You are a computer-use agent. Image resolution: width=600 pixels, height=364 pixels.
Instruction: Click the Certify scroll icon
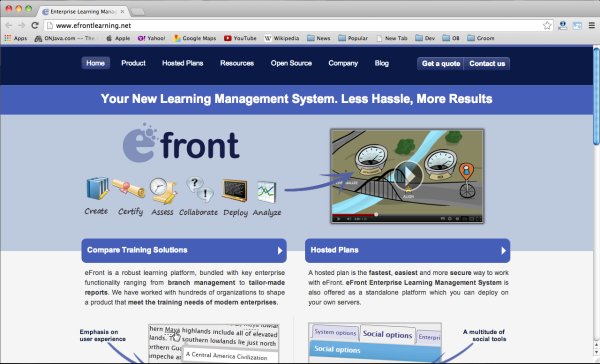point(129,188)
